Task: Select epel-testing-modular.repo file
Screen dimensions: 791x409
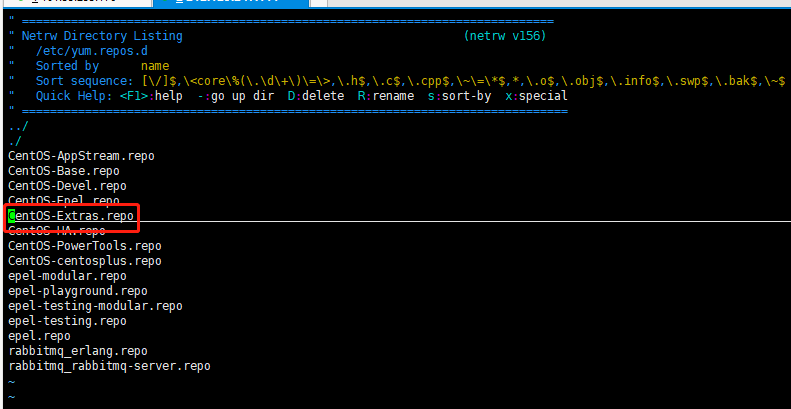Action: click(x=95, y=306)
